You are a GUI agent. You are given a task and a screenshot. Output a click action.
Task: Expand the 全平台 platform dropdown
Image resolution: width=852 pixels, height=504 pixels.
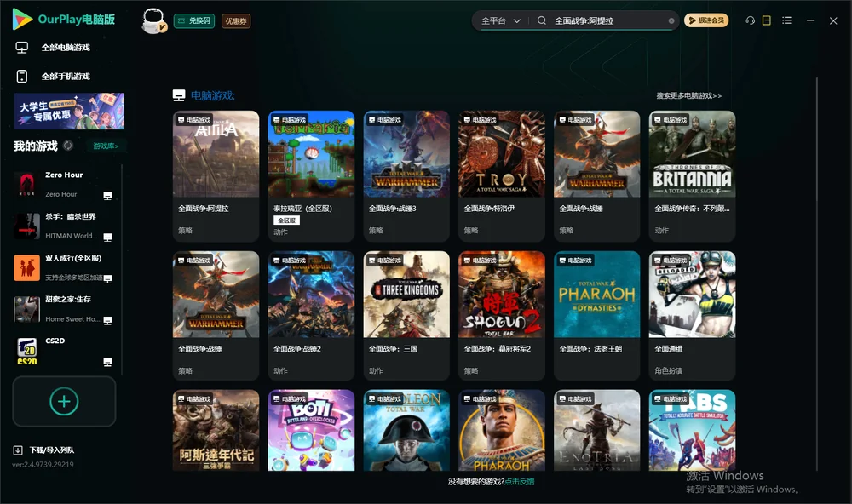(x=501, y=20)
